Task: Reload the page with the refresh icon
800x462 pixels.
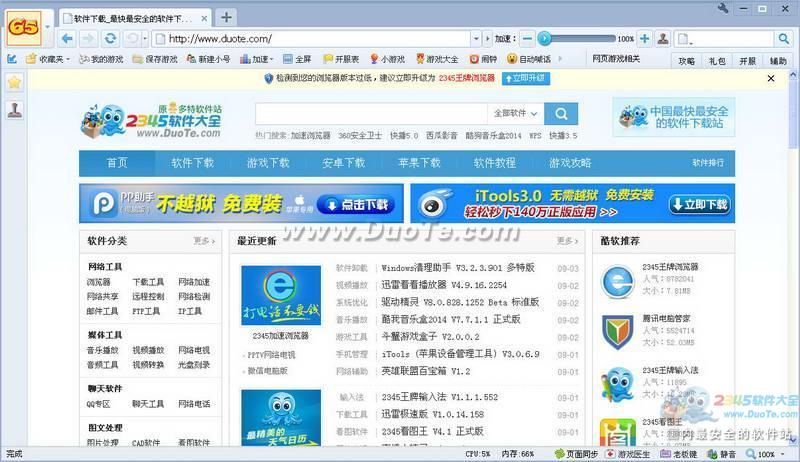Action: pyautogui.click(x=110, y=39)
